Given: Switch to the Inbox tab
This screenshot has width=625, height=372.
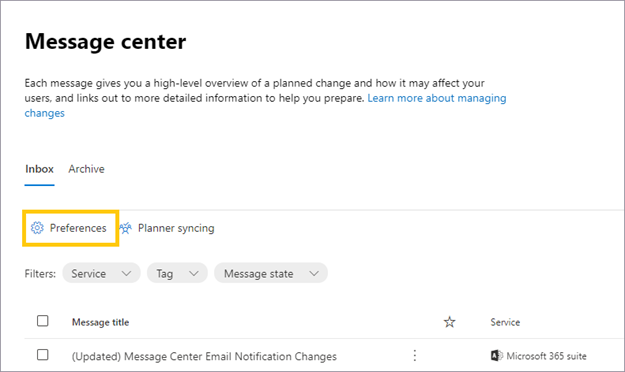Looking at the screenshot, I should coord(39,169).
